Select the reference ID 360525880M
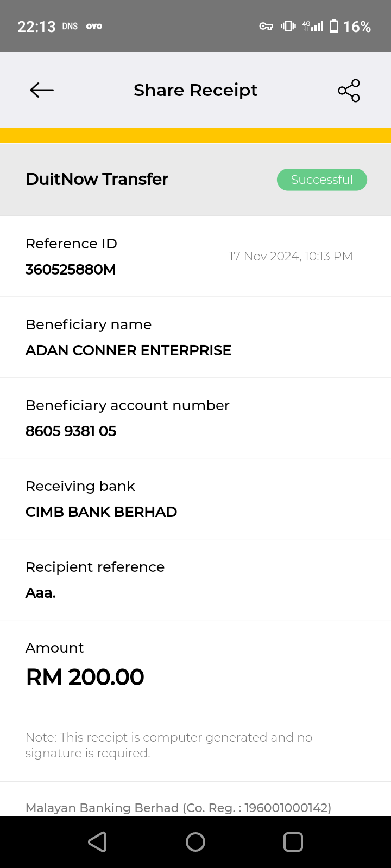 [x=71, y=270]
